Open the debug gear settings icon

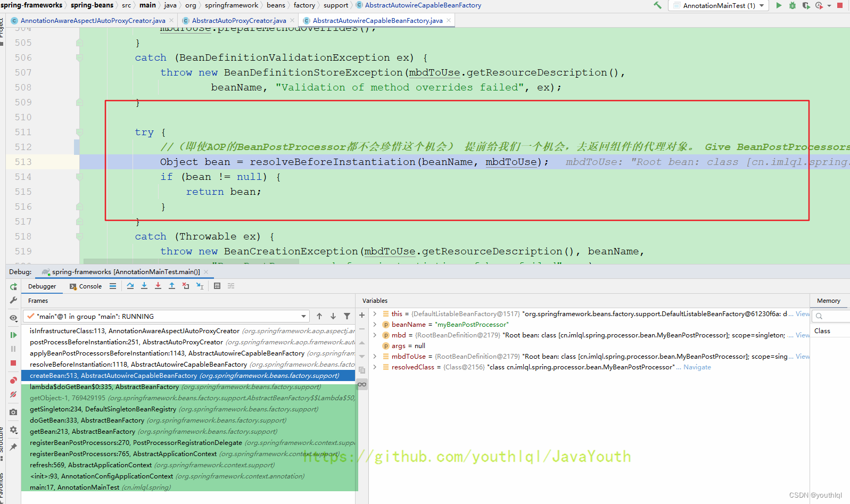[x=13, y=429]
